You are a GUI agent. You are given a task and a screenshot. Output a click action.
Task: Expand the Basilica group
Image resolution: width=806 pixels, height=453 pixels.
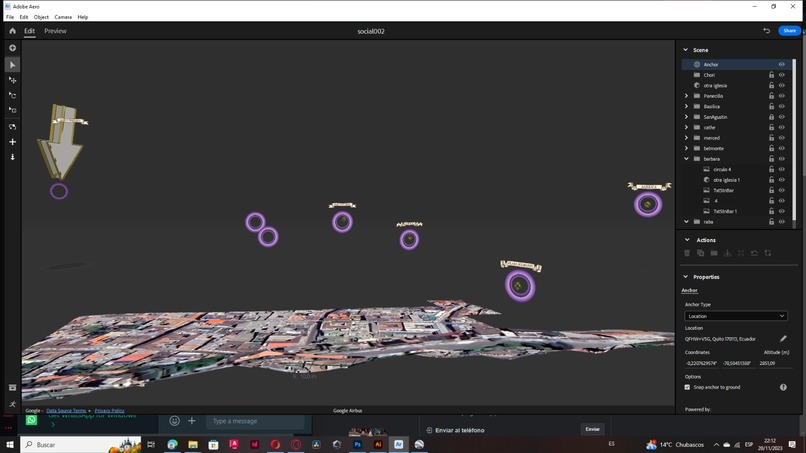coord(686,106)
